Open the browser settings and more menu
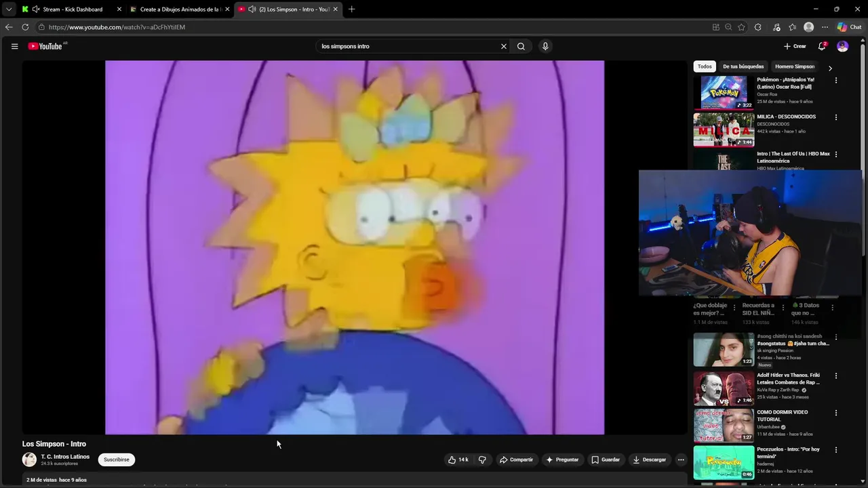 (x=825, y=27)
